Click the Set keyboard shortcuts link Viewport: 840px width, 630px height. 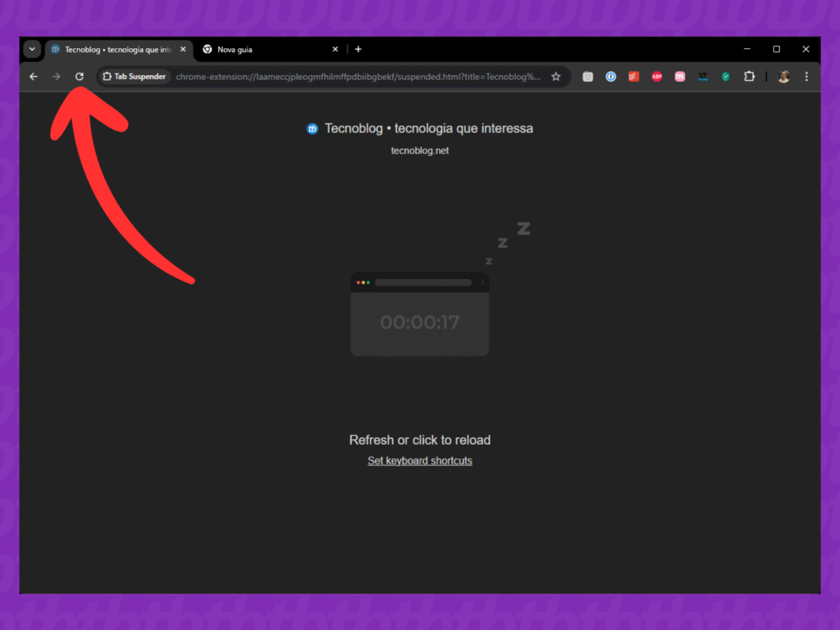coord(419,460)
